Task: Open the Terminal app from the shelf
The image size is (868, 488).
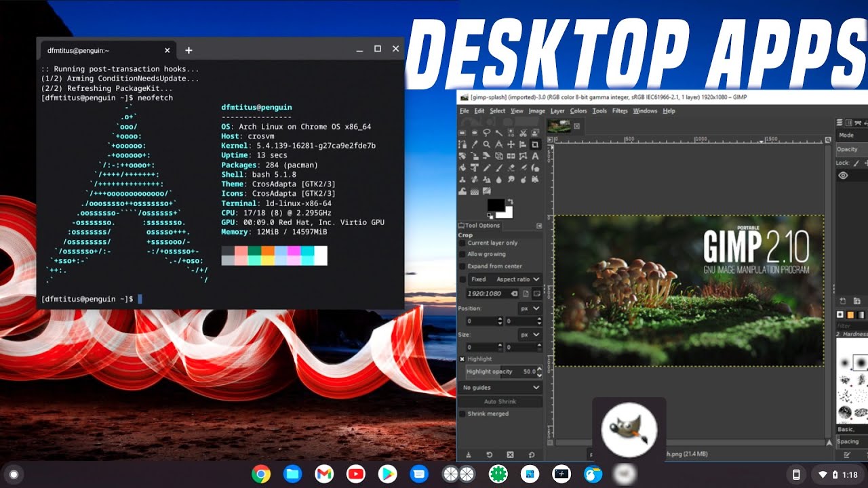Action: point(561,474)
